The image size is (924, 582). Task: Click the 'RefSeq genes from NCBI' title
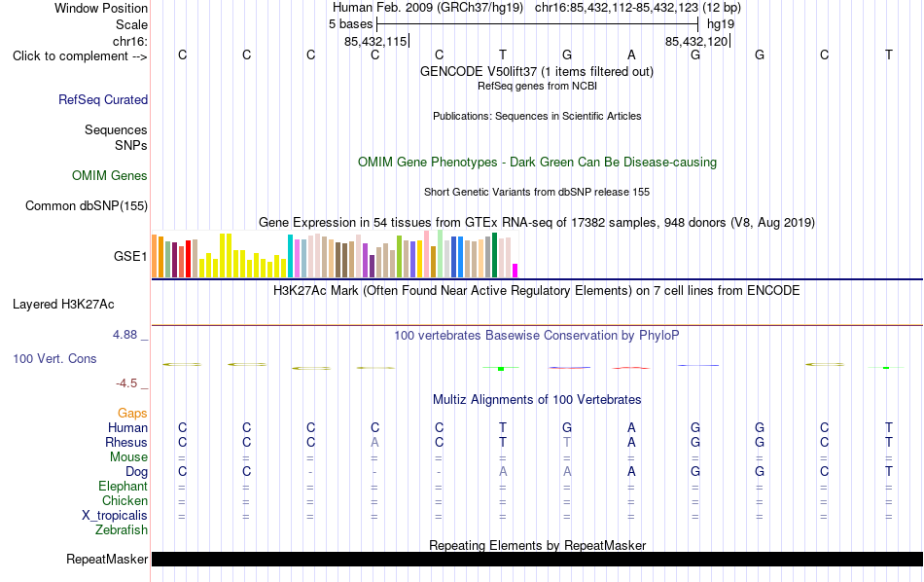(537, 86)
